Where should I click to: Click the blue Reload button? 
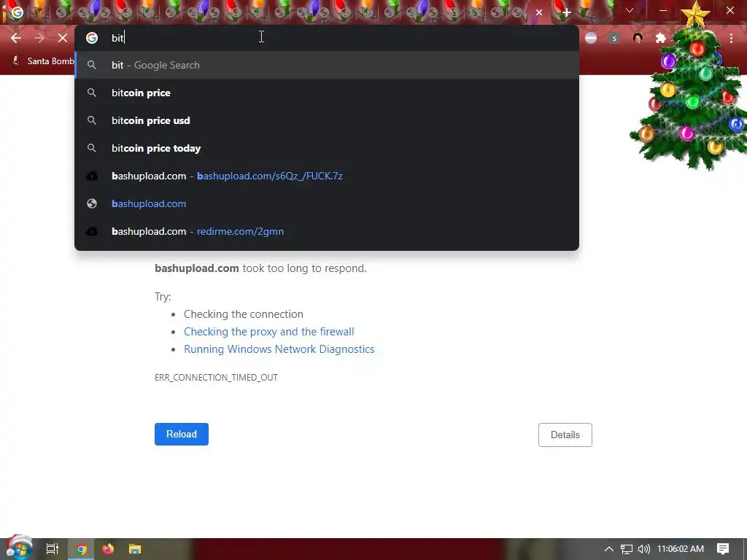coord(182,435)
